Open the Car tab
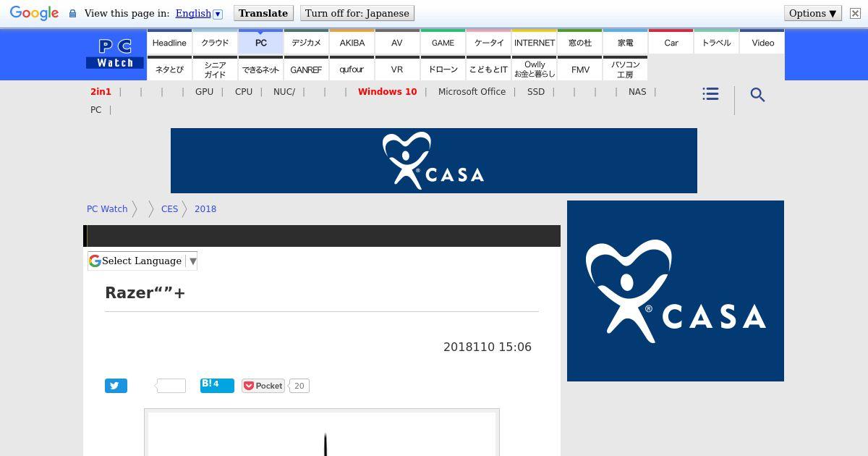Screen dimensions: 868x456 point(671,42)
